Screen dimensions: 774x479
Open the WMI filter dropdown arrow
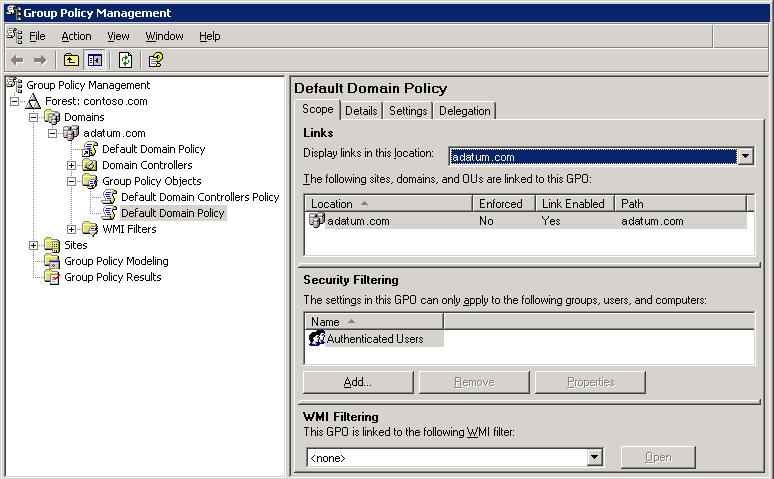pos(595,458)
